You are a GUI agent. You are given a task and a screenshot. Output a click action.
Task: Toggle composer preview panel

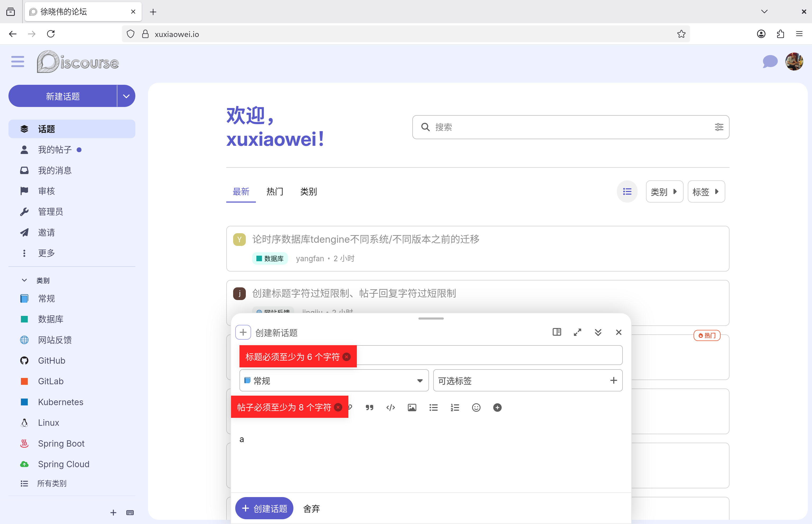point(557,332)
